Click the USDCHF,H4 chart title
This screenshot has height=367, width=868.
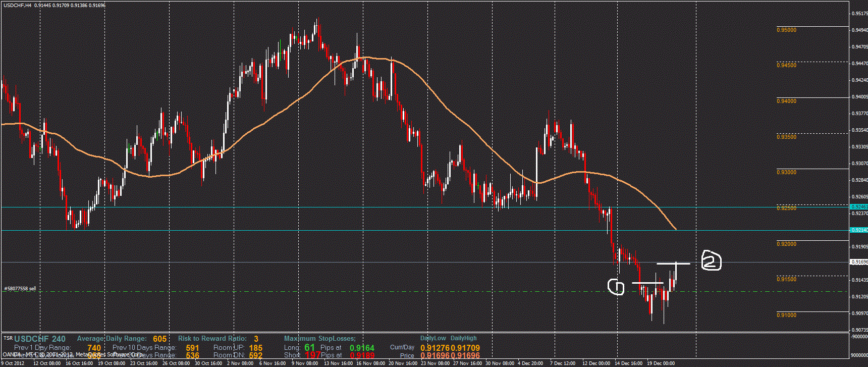(x=18, y=5)
